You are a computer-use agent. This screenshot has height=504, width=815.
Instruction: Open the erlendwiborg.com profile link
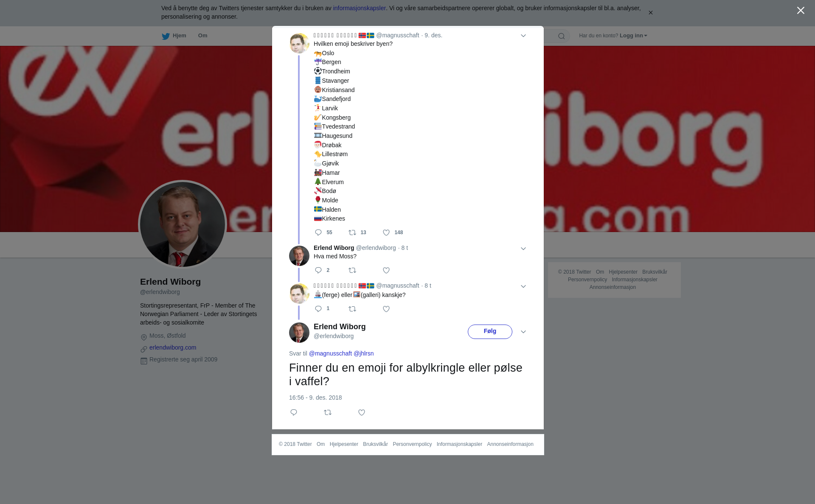click(173, 347)
